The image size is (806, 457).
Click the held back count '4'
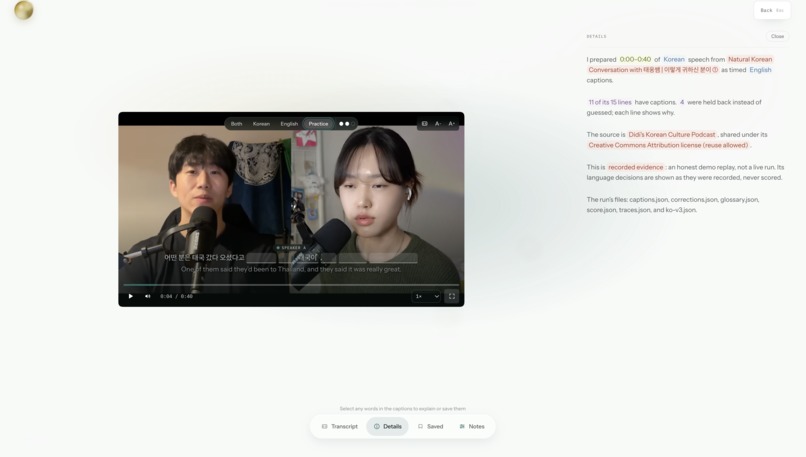(x=682, y=102)
